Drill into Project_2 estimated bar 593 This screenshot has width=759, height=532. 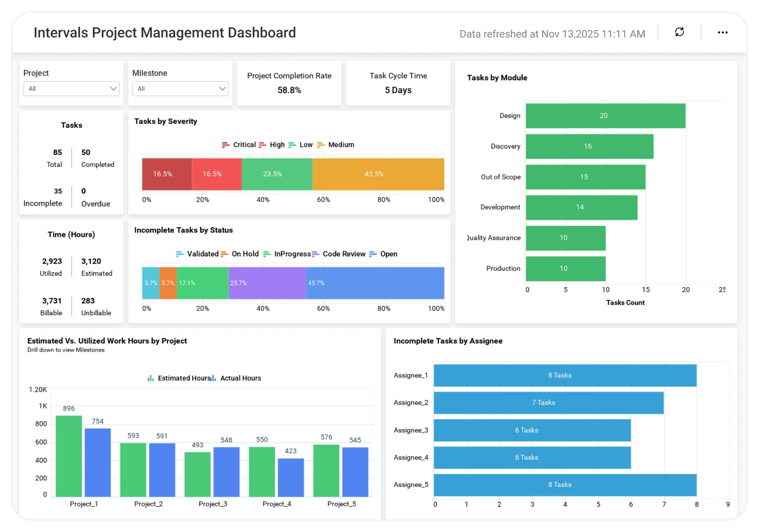coord(133,470)
